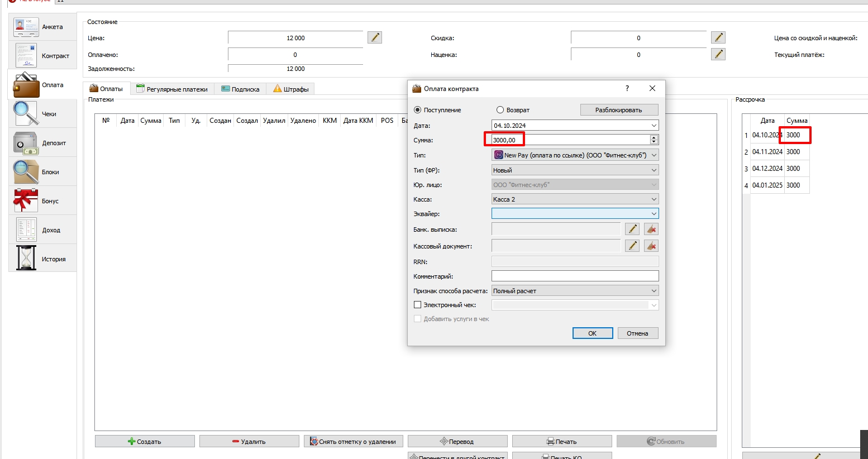Confirm payment with OK button

(593, 333)
